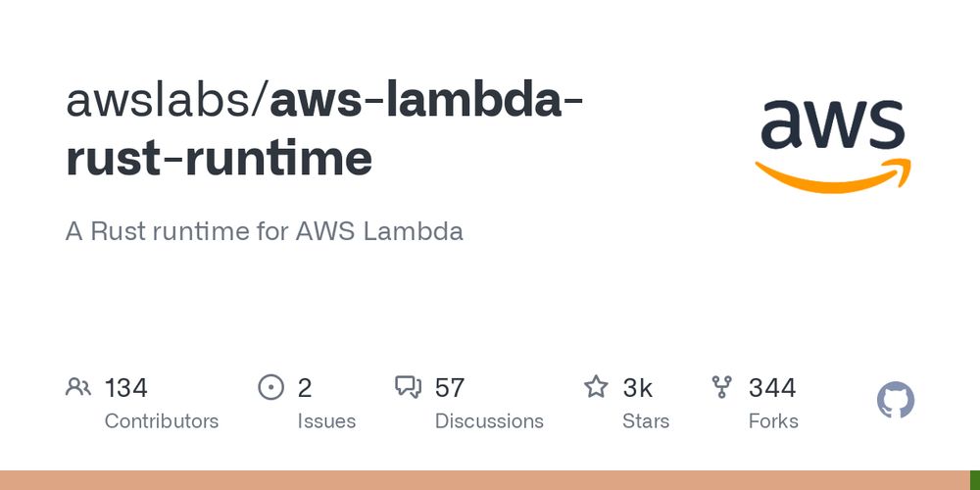Click the AWS logo image
Screen dimensions: 980x490
(x=832, y=145)
